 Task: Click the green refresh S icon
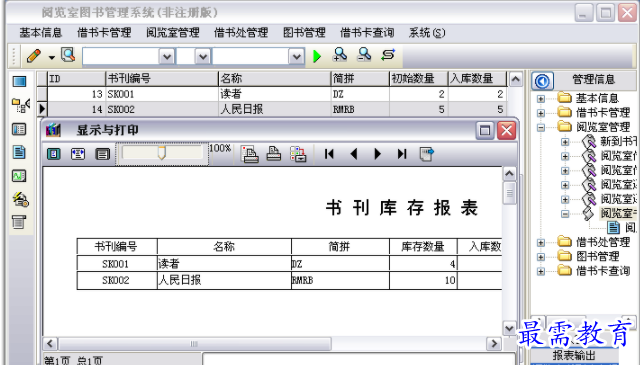pos(388,55)
